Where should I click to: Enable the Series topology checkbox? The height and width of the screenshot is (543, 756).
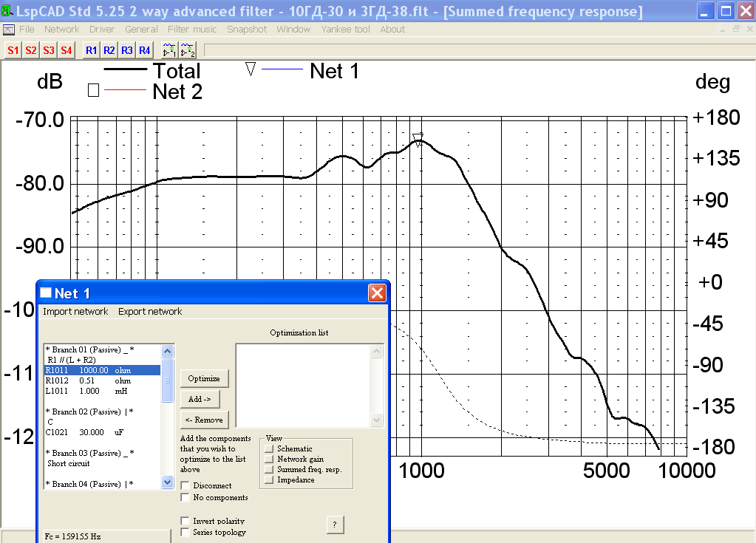(185, 532)
